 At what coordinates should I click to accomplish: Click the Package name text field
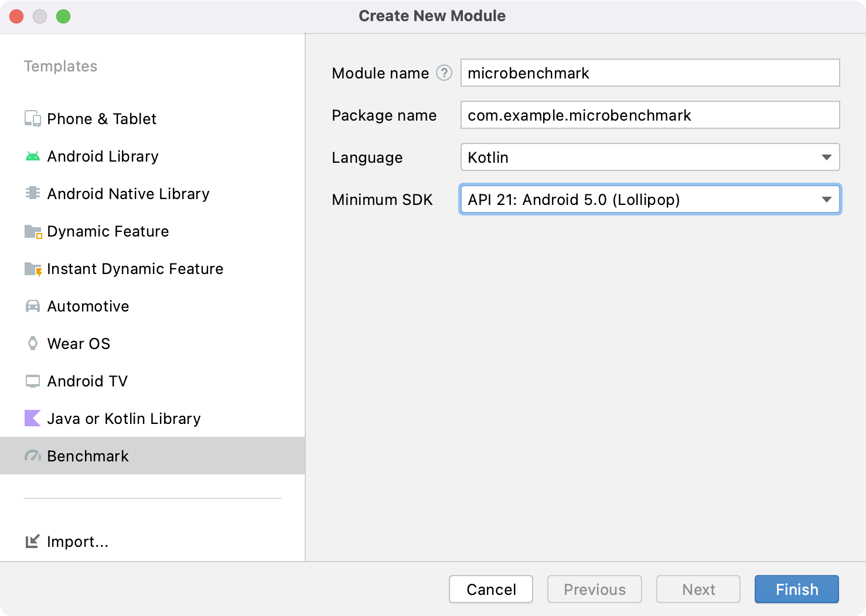click(x=650, y=115)
